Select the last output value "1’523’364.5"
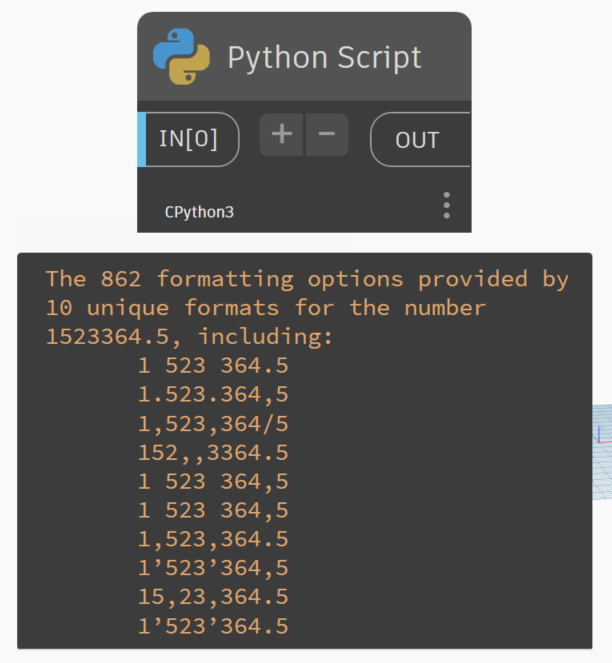 point(212,626)
